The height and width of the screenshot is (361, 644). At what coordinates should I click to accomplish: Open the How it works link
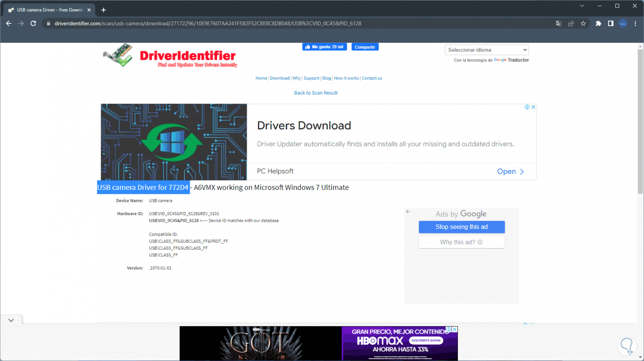346,78
